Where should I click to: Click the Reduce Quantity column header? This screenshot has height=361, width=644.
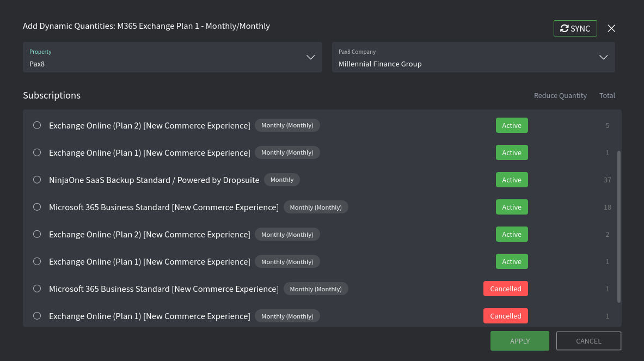click(x=560, y=95)
